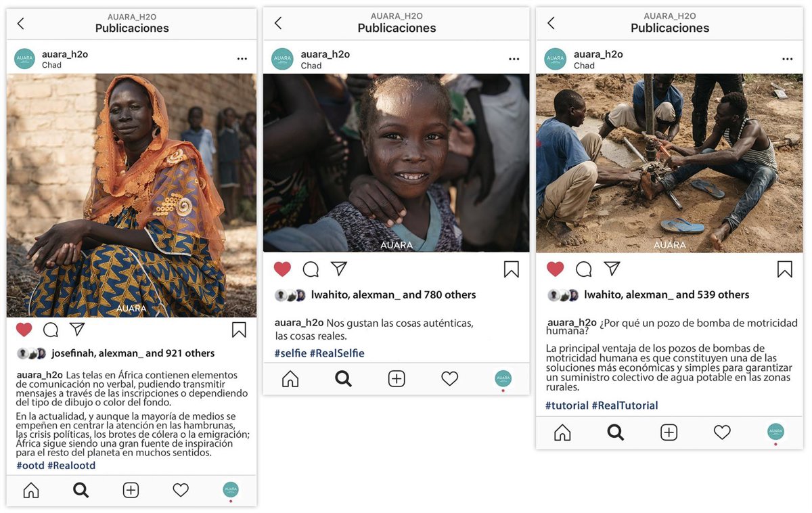This screenshot has width=812, height=513.
Task: Expand the three-dot menu on the right post
Action: pos(788,60)
